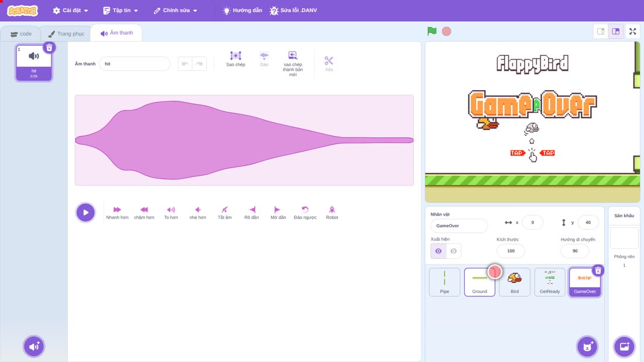Delete the GameOver sprite with trash icon

[x=598, y=271]
